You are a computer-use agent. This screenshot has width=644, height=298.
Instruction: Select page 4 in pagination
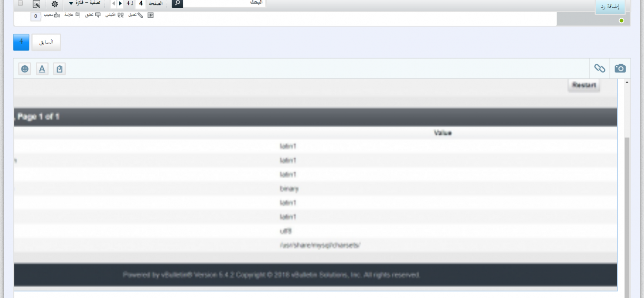[21, 42]
